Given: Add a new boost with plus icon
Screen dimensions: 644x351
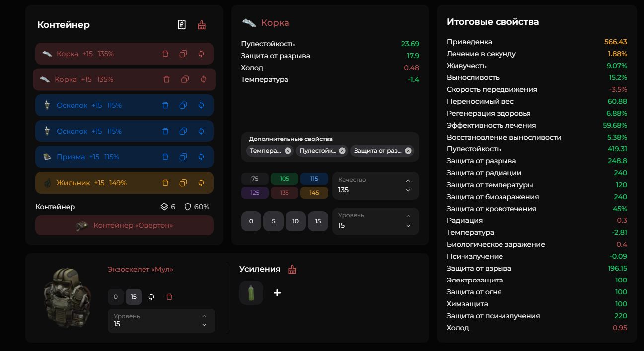Looking at the screenshot, I should pyautogui.click(x=277, y=293).
